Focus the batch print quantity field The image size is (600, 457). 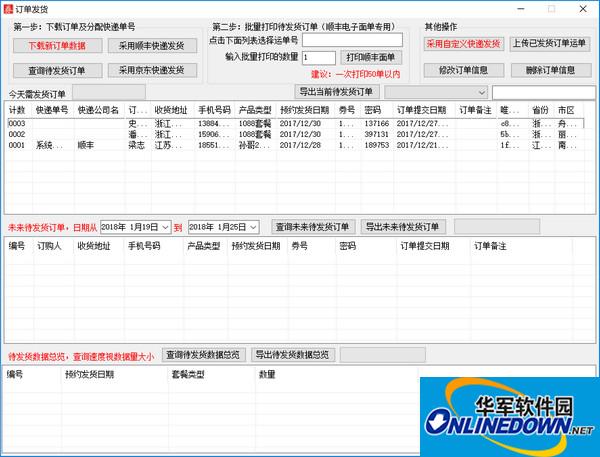click(319, 57)
